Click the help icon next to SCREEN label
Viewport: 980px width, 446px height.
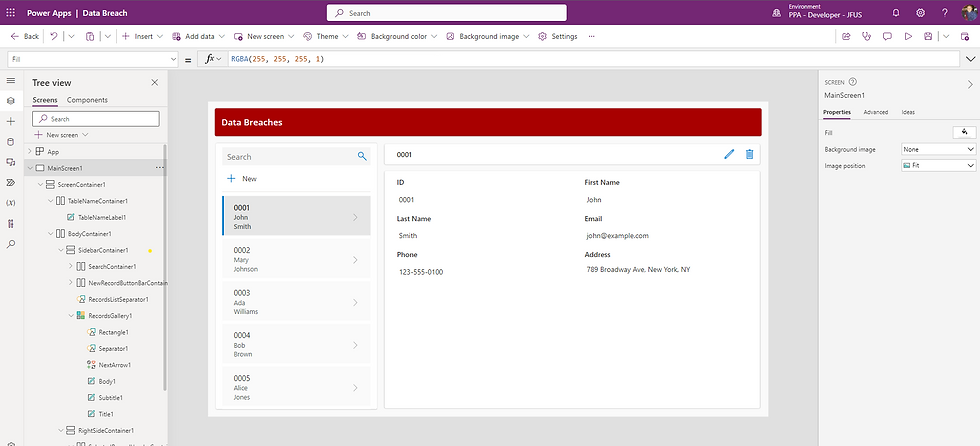[853, 82]
